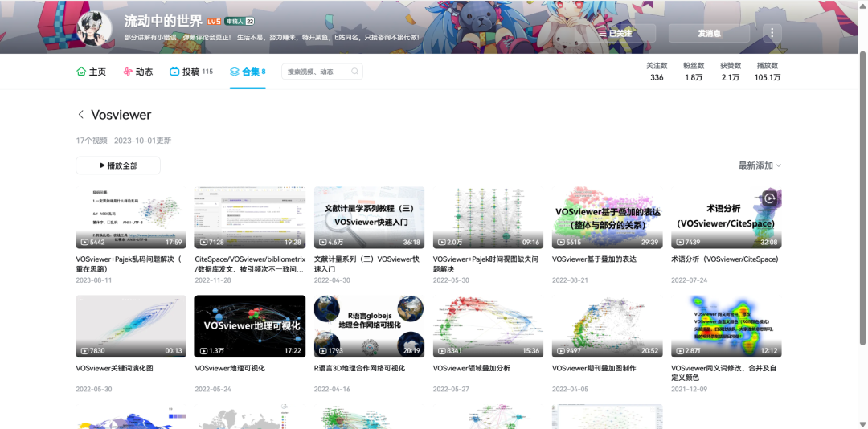Go back using the arrow beside Vosviewer
This screenshot has width=868, height=429.
coord(80,115)
